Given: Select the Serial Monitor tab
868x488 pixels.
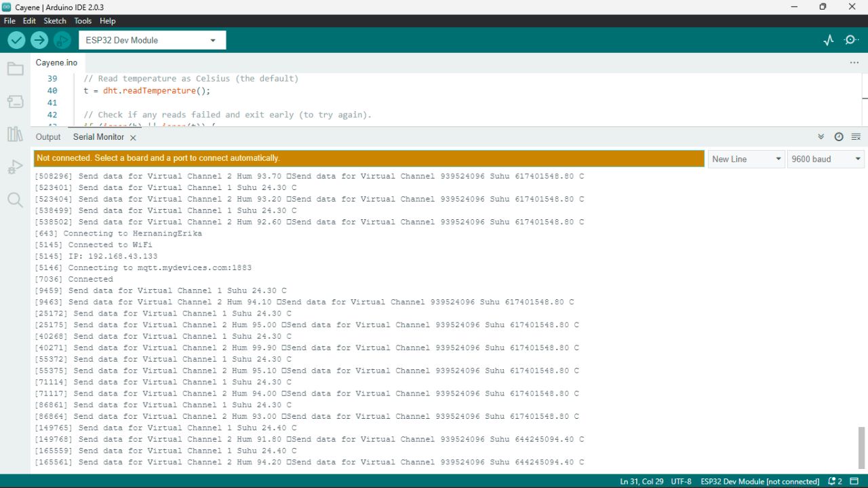Looking at the screenshot, I should pyautogui.click(x=98, y=137).
